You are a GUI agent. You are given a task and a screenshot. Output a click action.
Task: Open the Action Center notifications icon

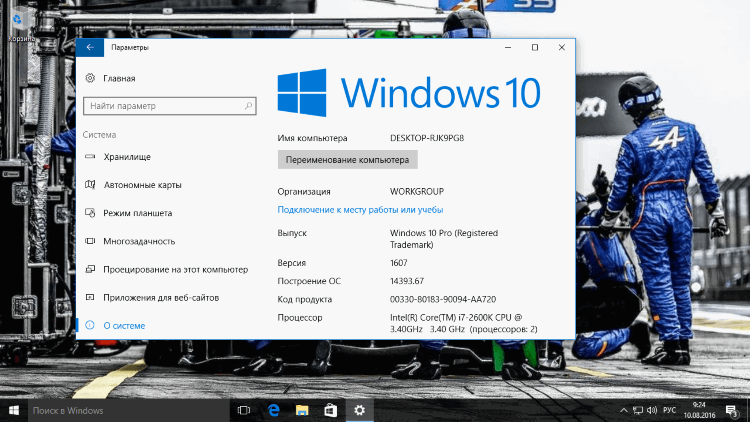(x=731, y=411)
